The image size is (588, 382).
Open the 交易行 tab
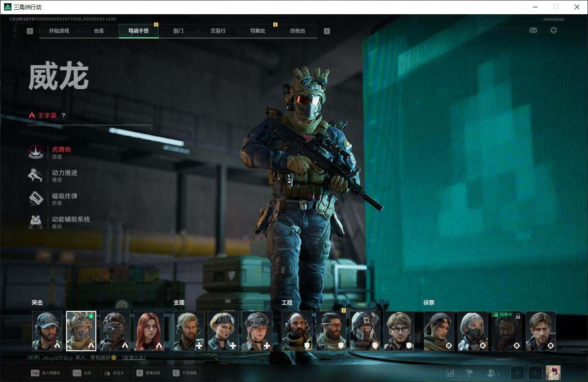pyautogui.click(x=218, y=31)
